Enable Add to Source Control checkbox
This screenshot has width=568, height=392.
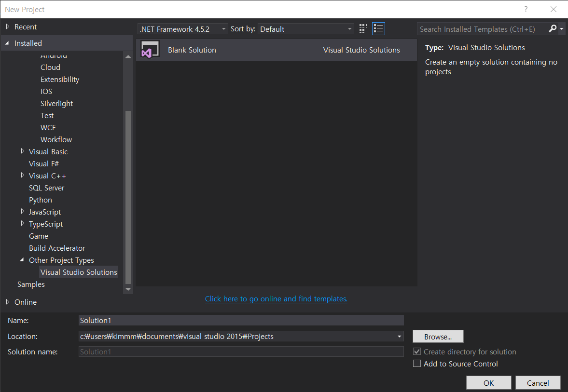[x=417, y=364]
